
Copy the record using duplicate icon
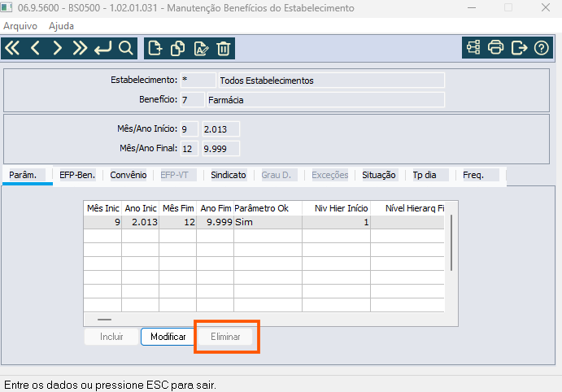click(x=178, y=48)
